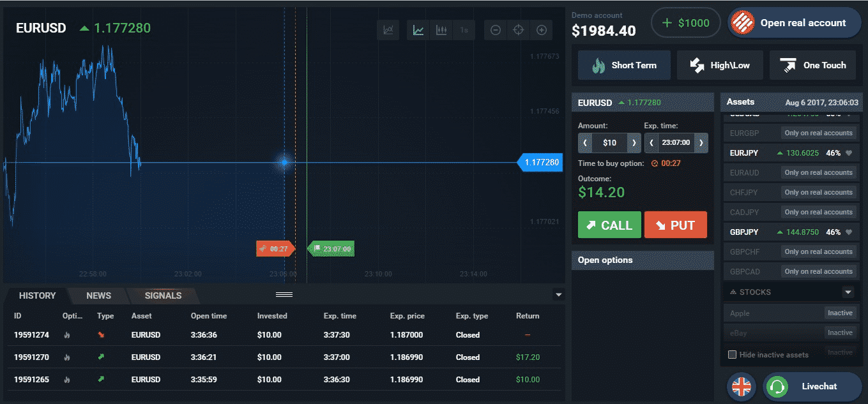
Task: Select the GBPJPY asset
Action: tap(791, 232)
